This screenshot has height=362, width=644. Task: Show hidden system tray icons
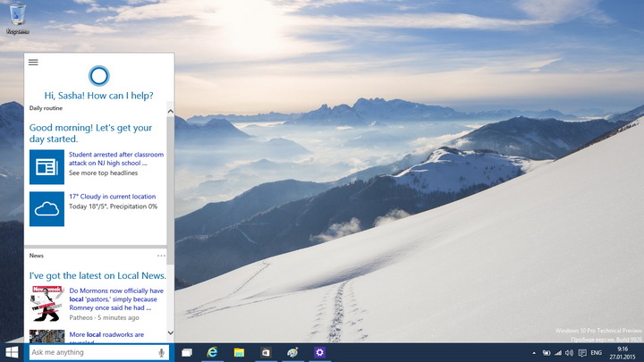(x=532, y=353)
